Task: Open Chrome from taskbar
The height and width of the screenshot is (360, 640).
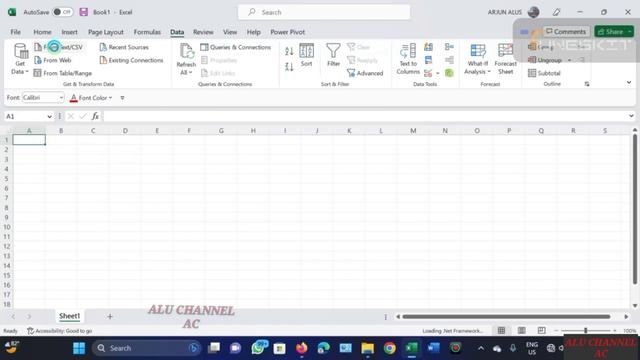Action: click(x=389, y=348)
